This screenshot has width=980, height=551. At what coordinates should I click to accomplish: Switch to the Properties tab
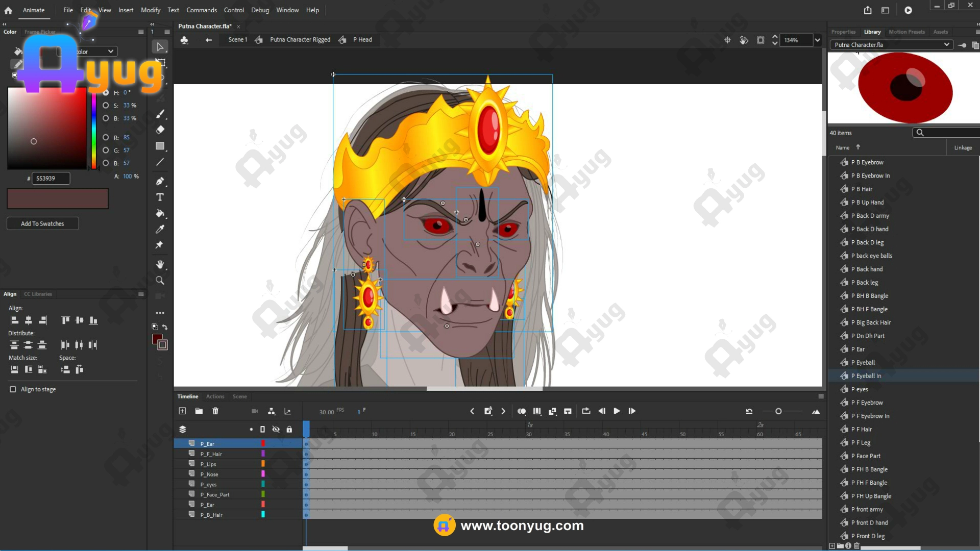tap(843, 32)
